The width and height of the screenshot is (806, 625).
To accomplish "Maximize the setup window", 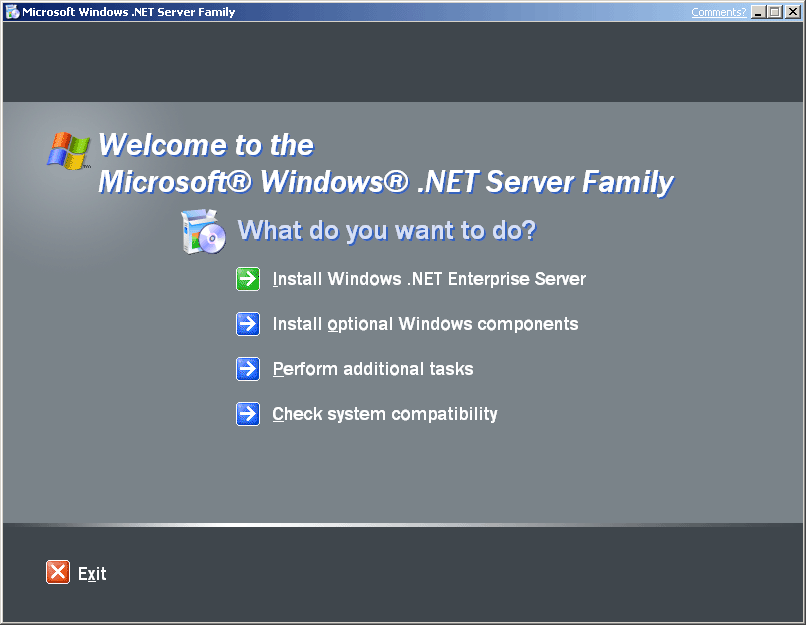I will coord(775,12).
